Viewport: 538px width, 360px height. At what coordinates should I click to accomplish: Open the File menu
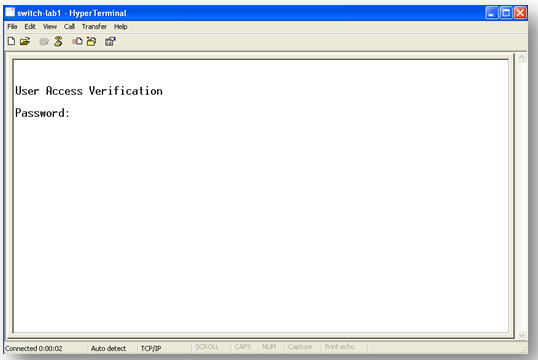tap(12, 26)
